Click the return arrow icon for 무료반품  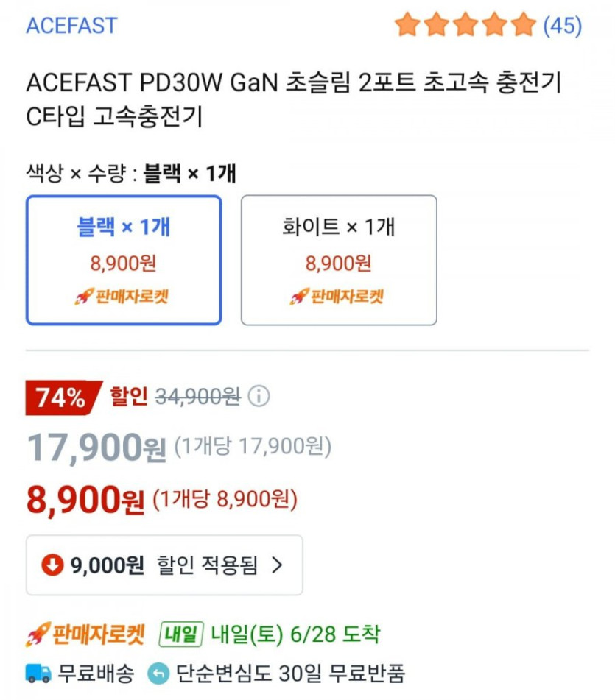pyautogui.click(x=158, y=673)
